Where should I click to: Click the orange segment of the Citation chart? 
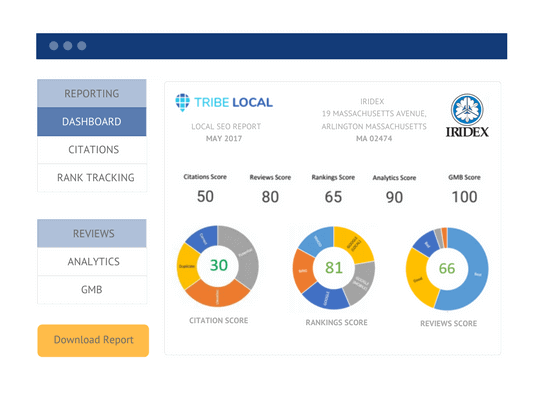coord(218,296)
